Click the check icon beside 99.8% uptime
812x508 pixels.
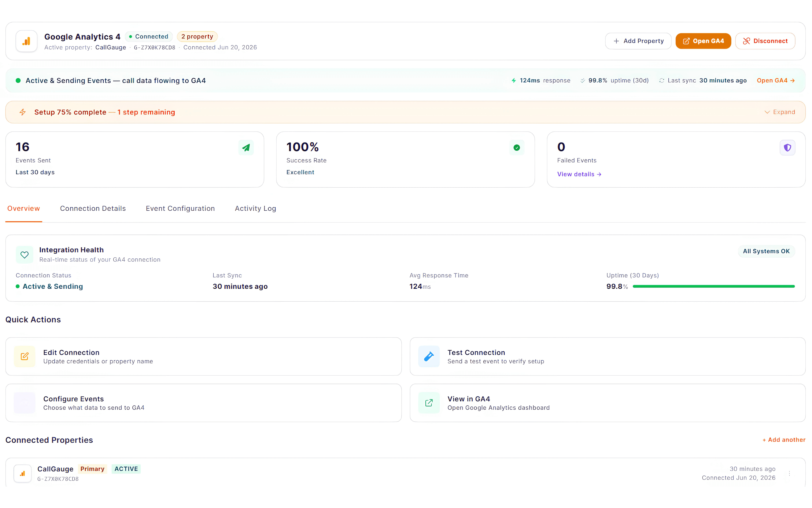pyautogui.click(x=583, y=81)
